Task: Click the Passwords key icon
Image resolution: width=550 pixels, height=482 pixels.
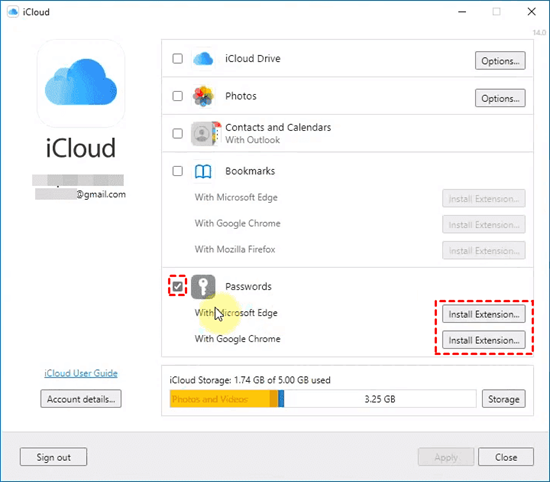Action: click(203, 287)
